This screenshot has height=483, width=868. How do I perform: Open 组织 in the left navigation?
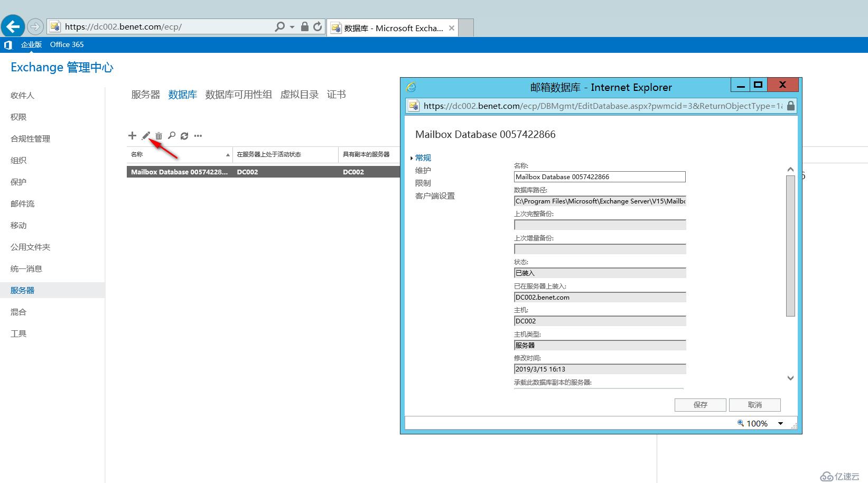(18, 160)
